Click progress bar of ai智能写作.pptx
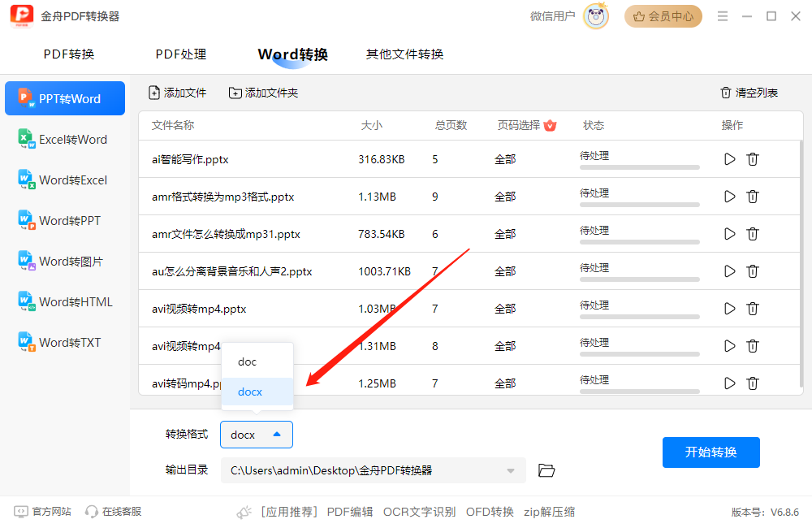 coord(640,167)
